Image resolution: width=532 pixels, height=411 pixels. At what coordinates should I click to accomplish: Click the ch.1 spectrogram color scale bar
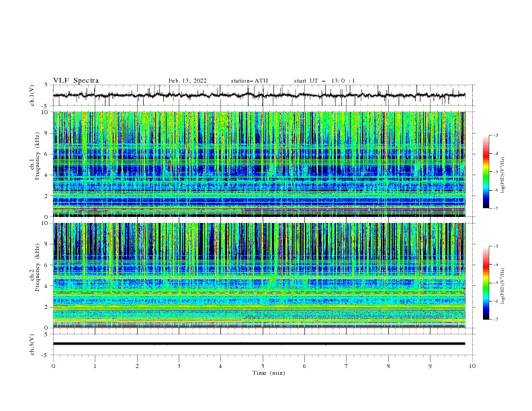tap(486, 172)
